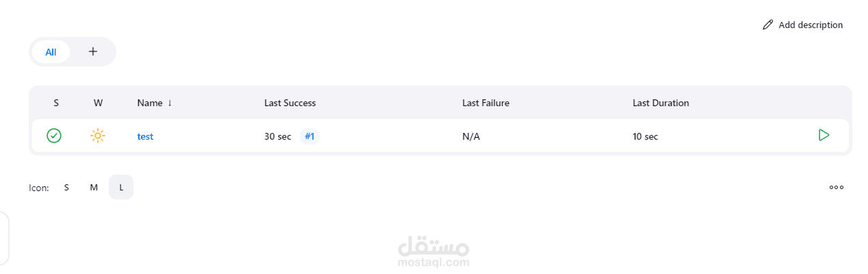Switch to the All view tab

point(51,51)
